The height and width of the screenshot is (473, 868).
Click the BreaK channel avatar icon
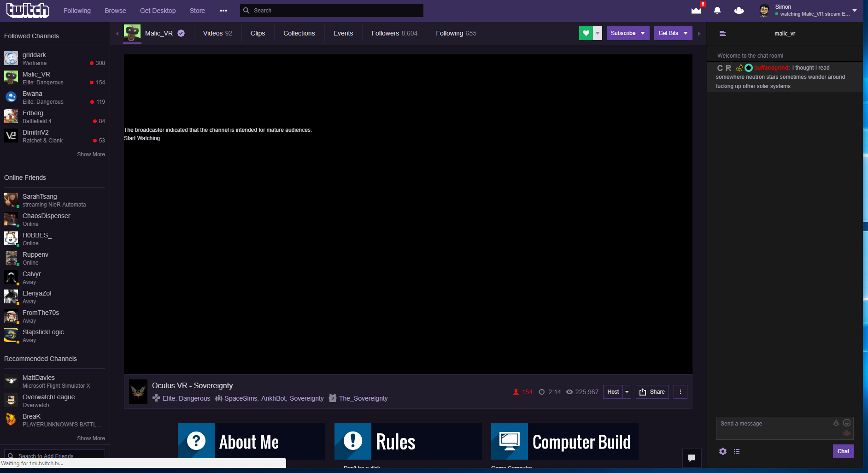pos(11,420)
